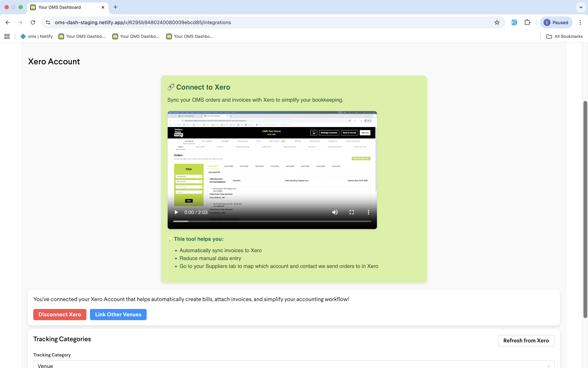Click the Tracking Categories heading

pyautogui.click(x=62, y=339)
